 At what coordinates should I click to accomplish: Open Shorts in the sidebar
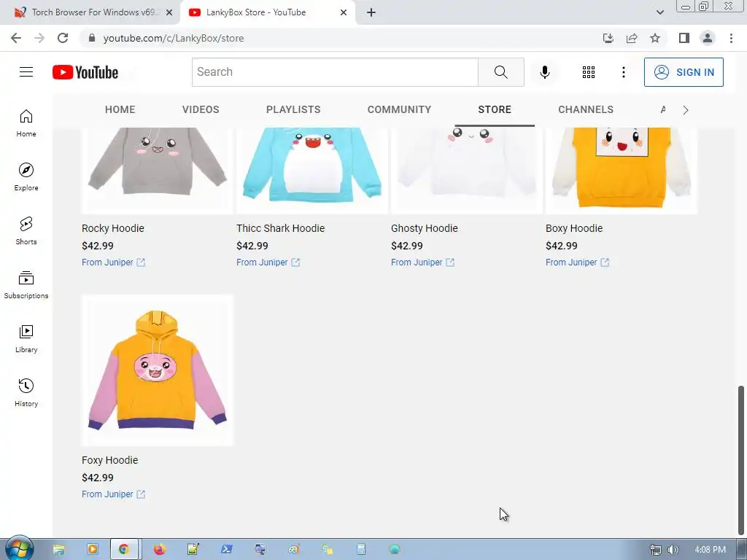pyautogui.click(x=26, y=231)
